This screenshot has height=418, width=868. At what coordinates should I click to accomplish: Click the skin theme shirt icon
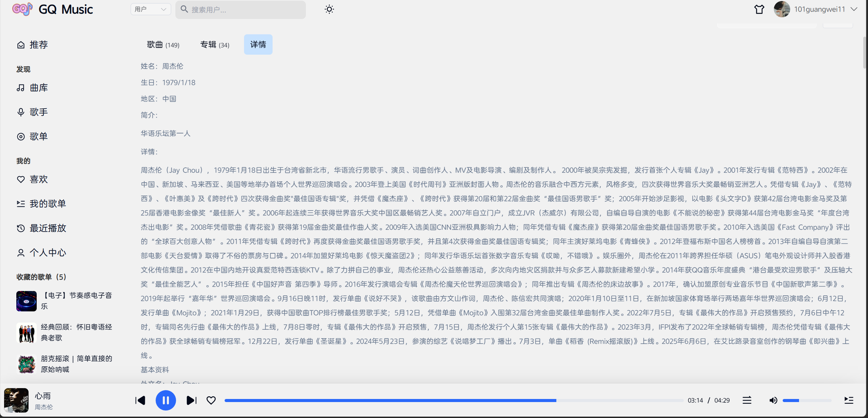click(759, 9)
